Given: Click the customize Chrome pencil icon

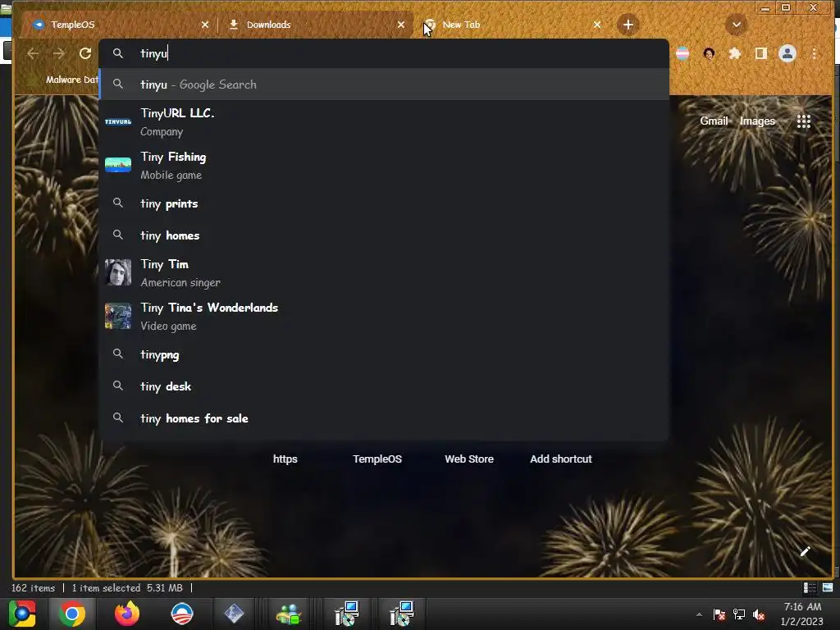Looking at the screenshot, I should (x=805, y=551).
